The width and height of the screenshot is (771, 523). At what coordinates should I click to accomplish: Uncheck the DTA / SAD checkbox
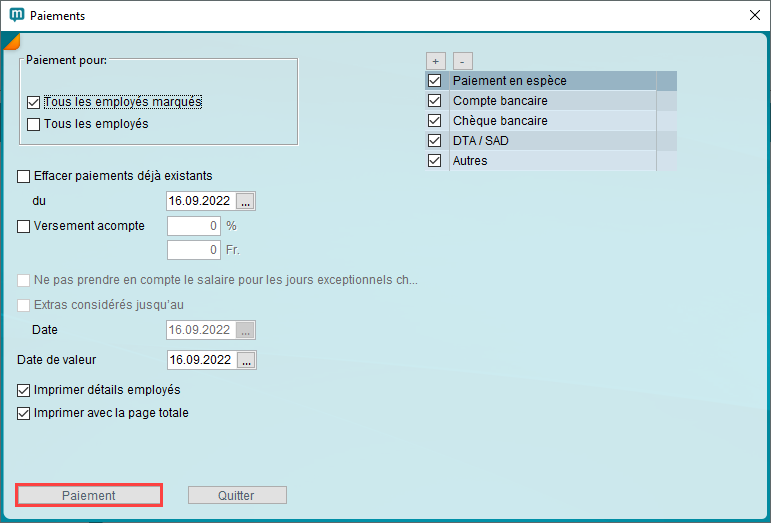tap(435, 141)
